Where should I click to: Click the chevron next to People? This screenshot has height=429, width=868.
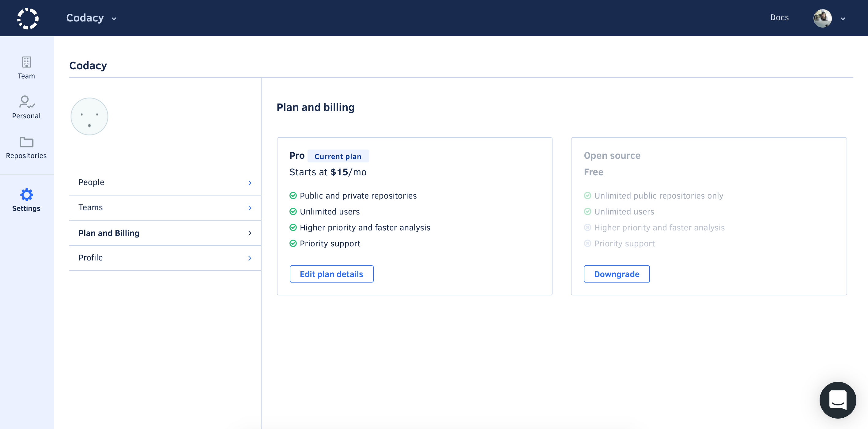[x=250, y=183]
